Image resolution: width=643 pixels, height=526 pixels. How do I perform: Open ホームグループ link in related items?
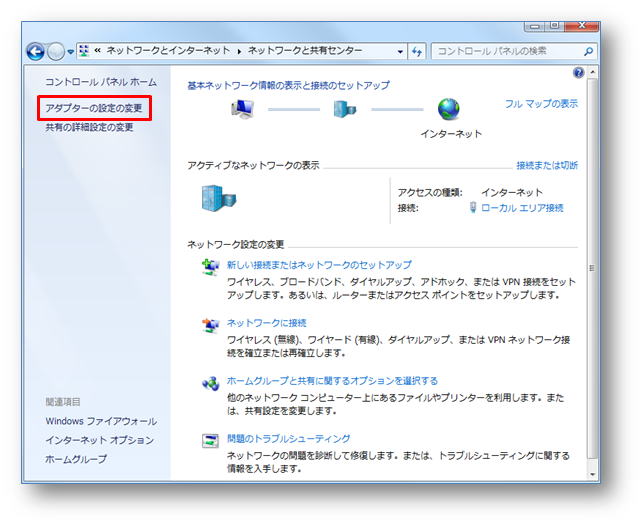(76, 459)
